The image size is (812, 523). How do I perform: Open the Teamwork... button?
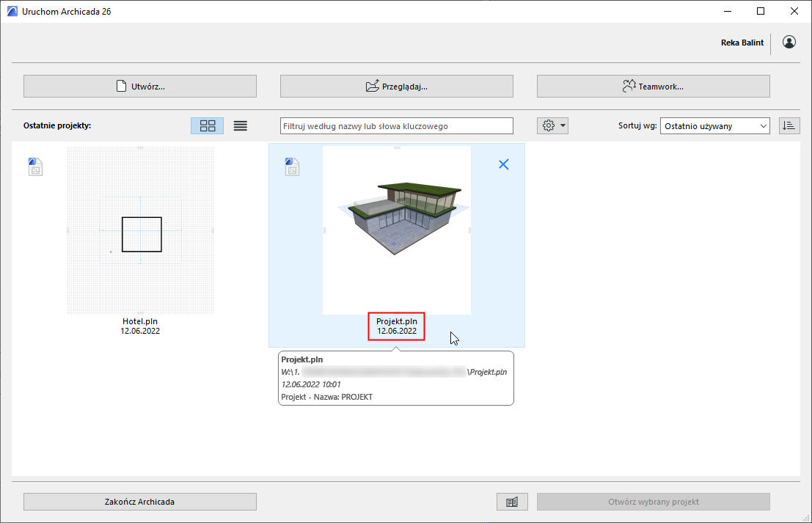coord(653,86)
